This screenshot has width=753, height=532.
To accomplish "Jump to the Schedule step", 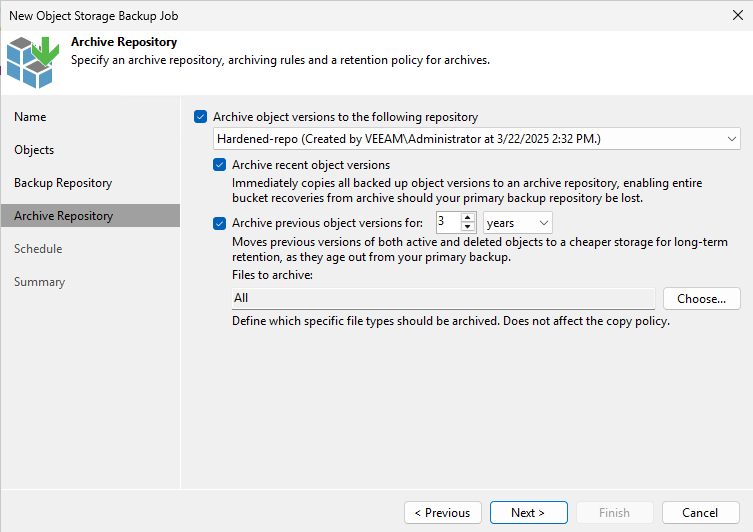I will point(38,249).
